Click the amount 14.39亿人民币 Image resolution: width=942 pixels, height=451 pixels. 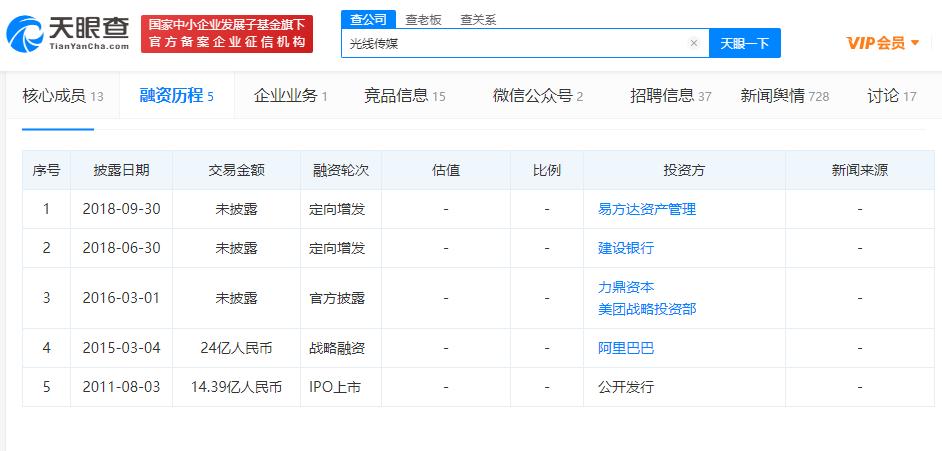(x=237, y=387)
